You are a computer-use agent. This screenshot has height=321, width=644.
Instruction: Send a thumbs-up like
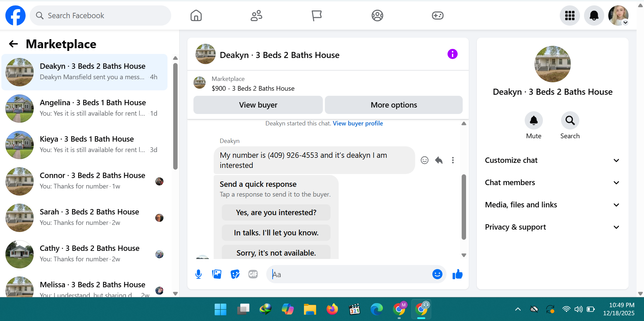click(457, 274)
